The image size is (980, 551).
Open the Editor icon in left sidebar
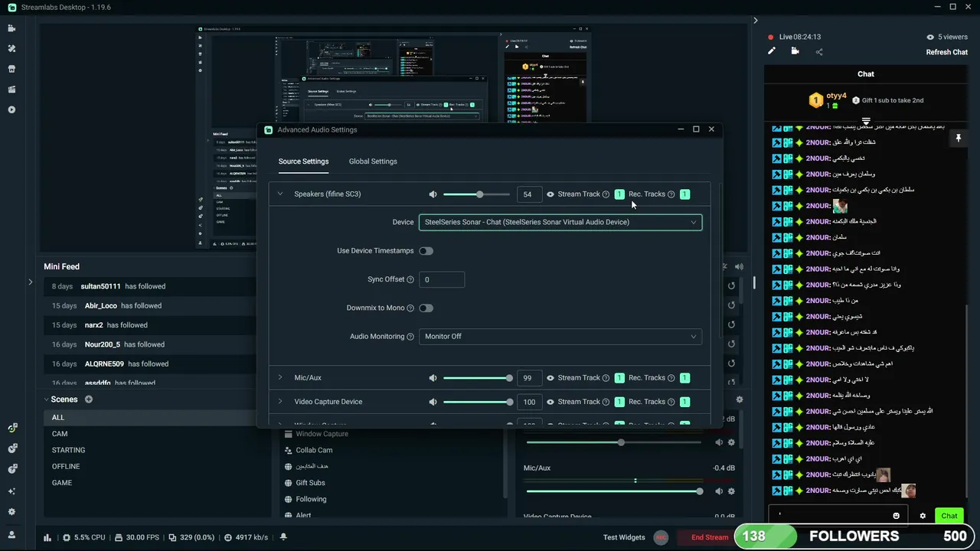click(x=11, y=28)
